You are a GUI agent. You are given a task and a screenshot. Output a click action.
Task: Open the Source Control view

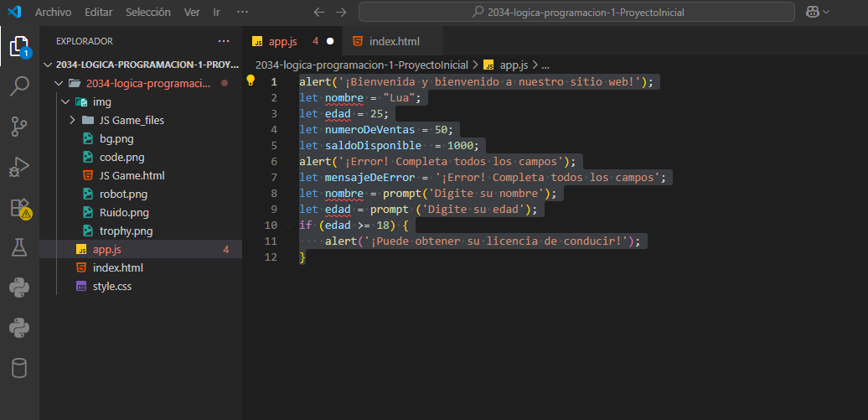19,127
